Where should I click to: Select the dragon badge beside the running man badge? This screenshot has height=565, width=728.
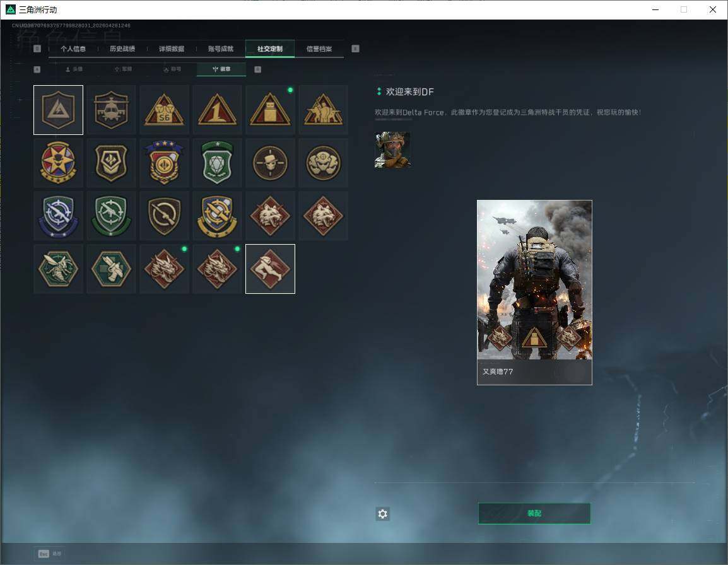point(217,269)
